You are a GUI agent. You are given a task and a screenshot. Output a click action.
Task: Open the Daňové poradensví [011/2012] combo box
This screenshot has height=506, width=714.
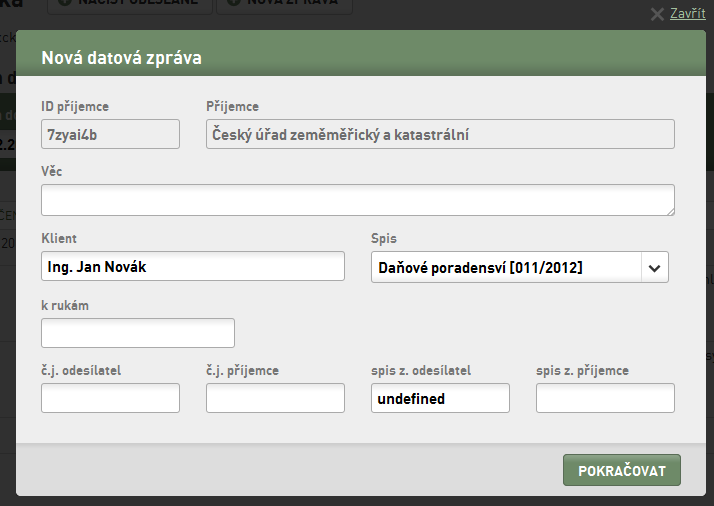tap(520, 267)
